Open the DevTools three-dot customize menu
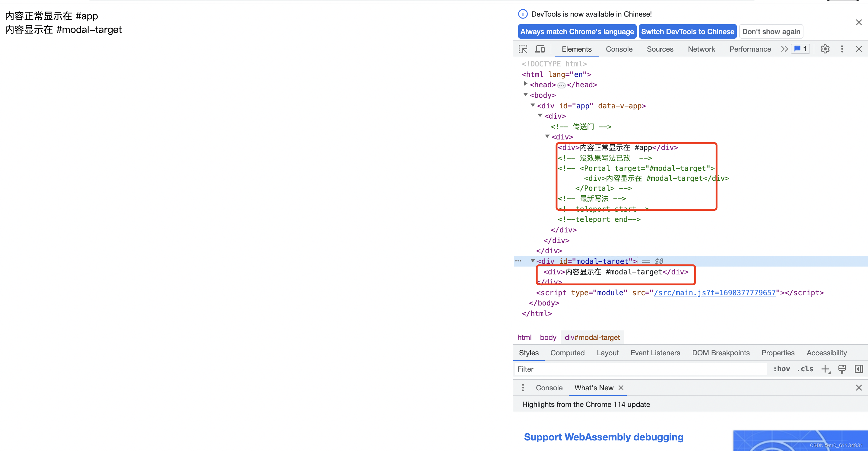Image resolution: width=868 pixels, height=451 pixels. point(842,49)
